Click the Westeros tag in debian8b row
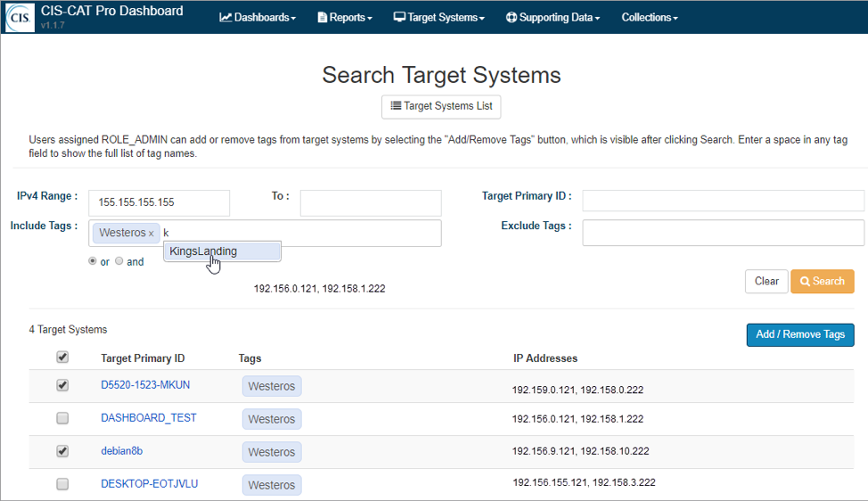868x501 pixels. click(x=272, y=452)
